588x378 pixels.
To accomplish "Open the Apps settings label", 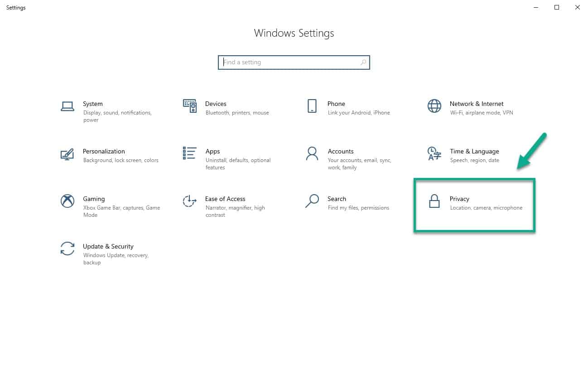I will click(212, 151).
